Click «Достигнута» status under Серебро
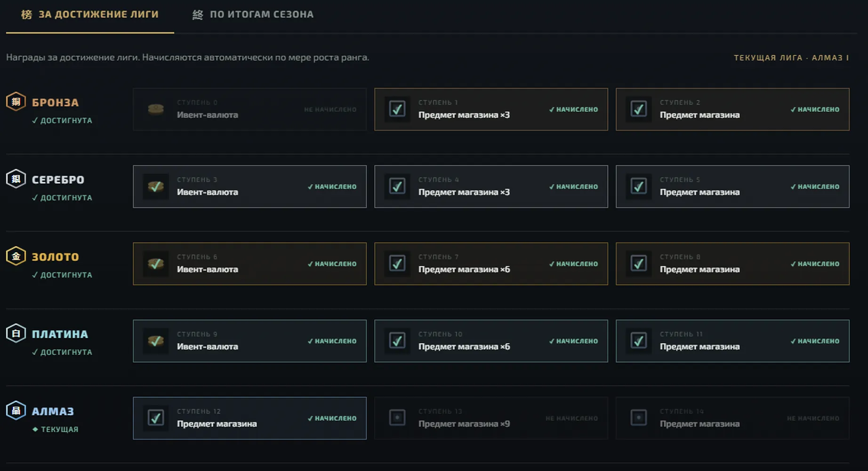 click(62, 198)
